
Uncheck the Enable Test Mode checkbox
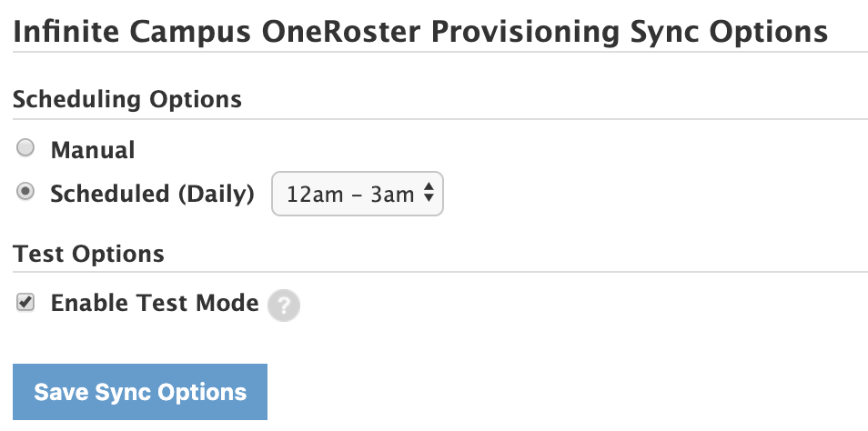(26, 304)
